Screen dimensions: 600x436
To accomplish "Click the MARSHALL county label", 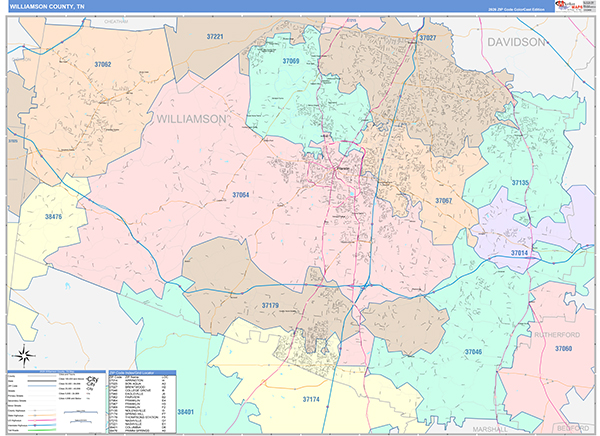I will tap(490, 429).
